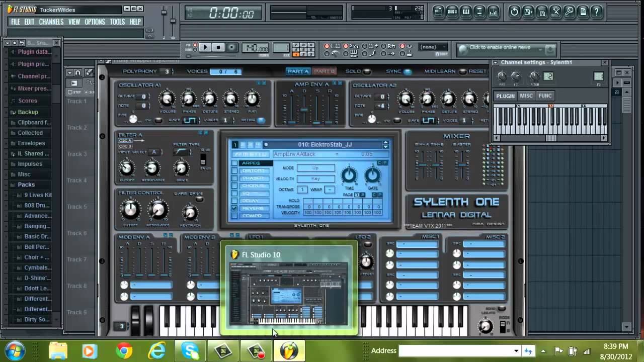Show the browser view icon
The height and width of the screenshot is (362, 644).
click(479, 12)
